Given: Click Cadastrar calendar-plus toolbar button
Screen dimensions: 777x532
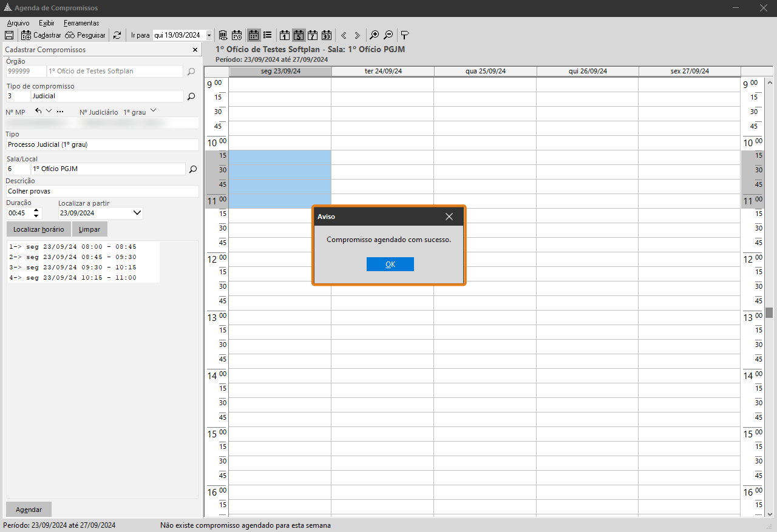Looking at the screenshot, I should coord(41,35).
